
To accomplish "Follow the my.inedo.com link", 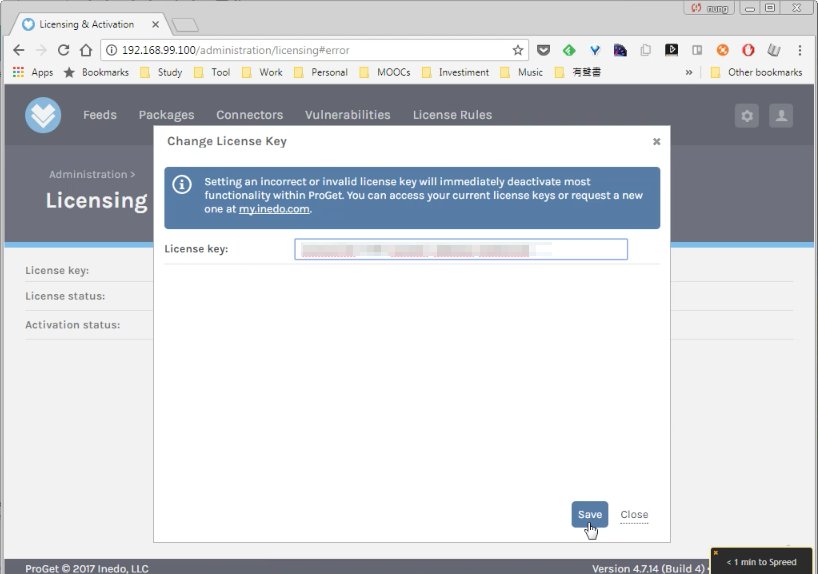I will click(274, 209).
